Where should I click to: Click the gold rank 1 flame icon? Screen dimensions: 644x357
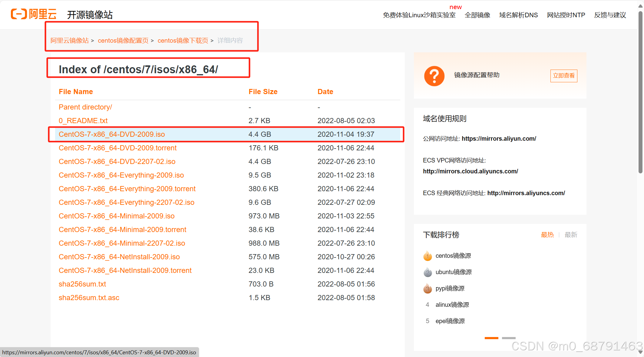pos(427,256)
